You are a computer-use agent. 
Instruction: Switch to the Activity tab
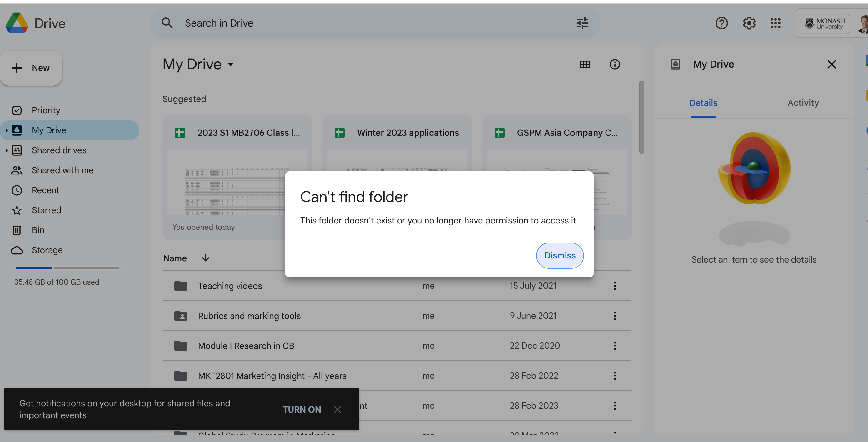[x=803, y=103]
